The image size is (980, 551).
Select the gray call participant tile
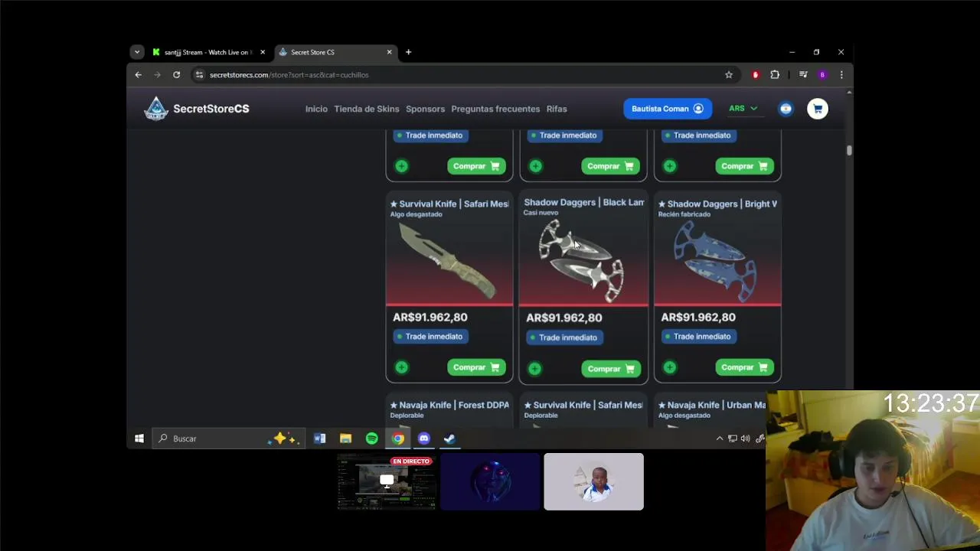[593, 481]
